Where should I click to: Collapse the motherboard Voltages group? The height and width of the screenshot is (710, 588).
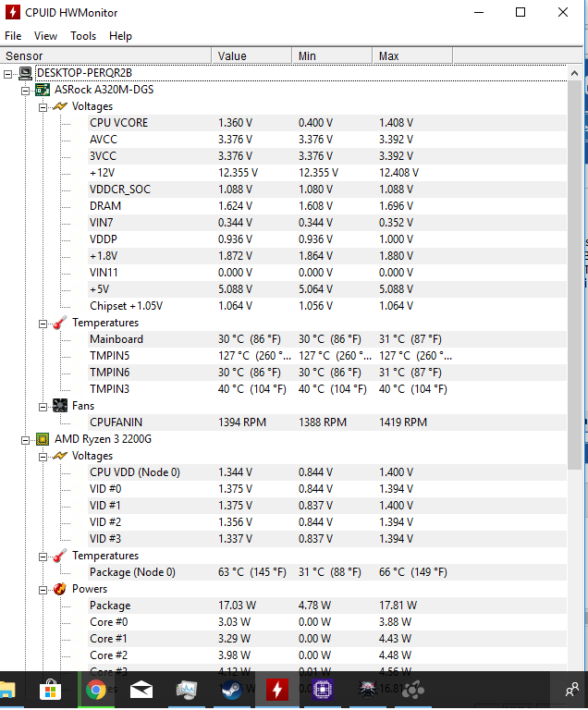(43, 107)
